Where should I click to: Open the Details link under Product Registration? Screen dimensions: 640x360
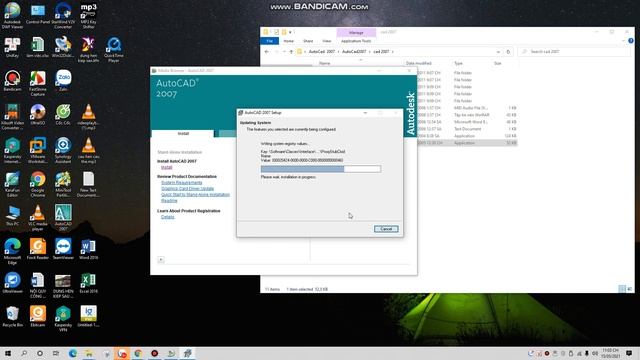(167, 217)
